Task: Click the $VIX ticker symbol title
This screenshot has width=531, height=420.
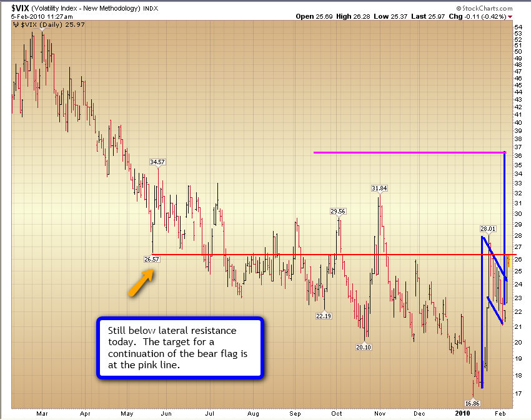Action: [x=21, y=7]
